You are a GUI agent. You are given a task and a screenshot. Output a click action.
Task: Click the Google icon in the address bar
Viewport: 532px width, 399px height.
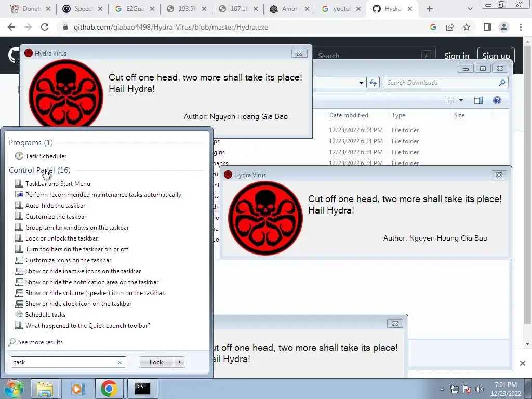point(433,27)
